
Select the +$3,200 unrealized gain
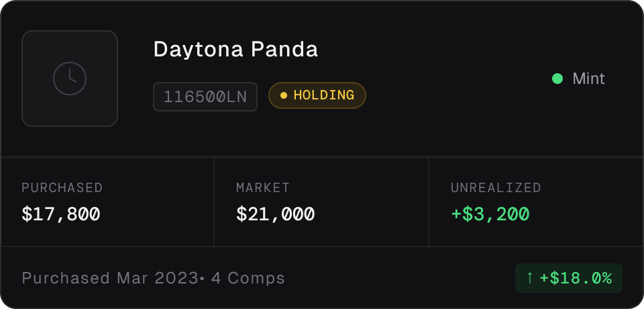(x=490, y=214)
